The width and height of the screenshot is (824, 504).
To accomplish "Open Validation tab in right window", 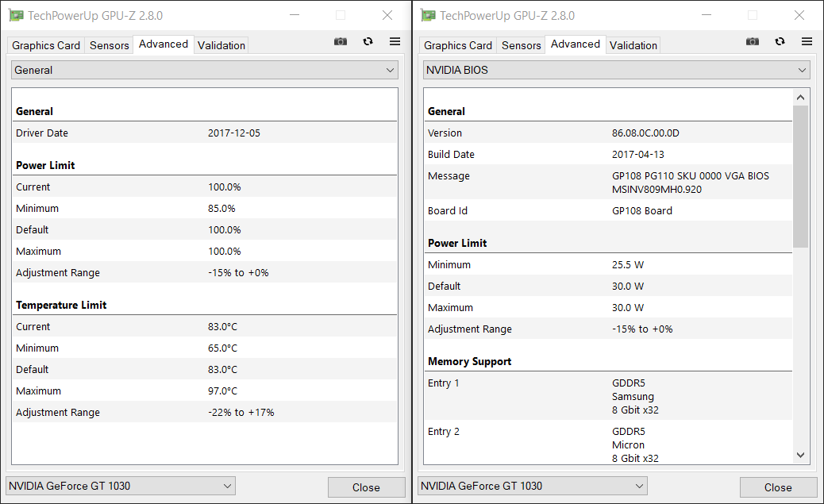I will (x=633, y=45).
